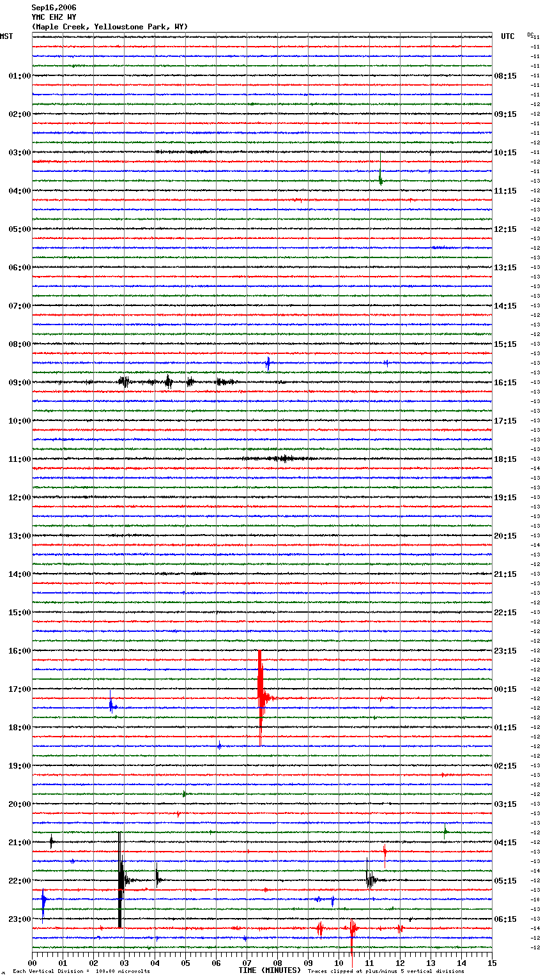This screenshot has height=980, width=543.
Task: Click the 04:15 UTC time label
Action: (x=505, y=843)
